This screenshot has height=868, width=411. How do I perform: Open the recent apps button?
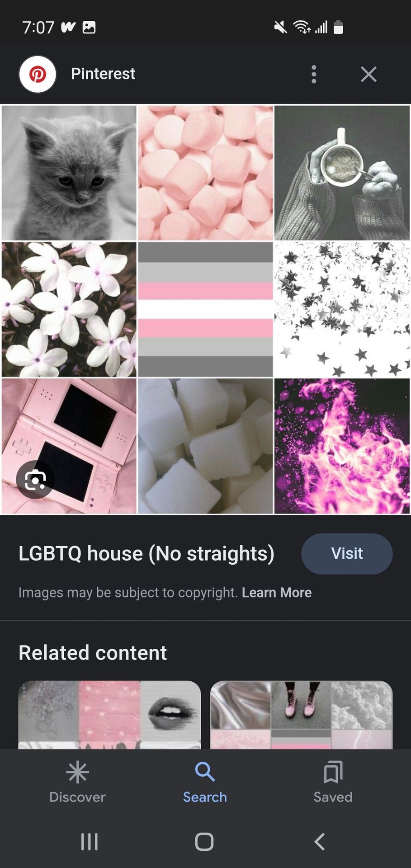pyautogui.click(x=89, y=842)
